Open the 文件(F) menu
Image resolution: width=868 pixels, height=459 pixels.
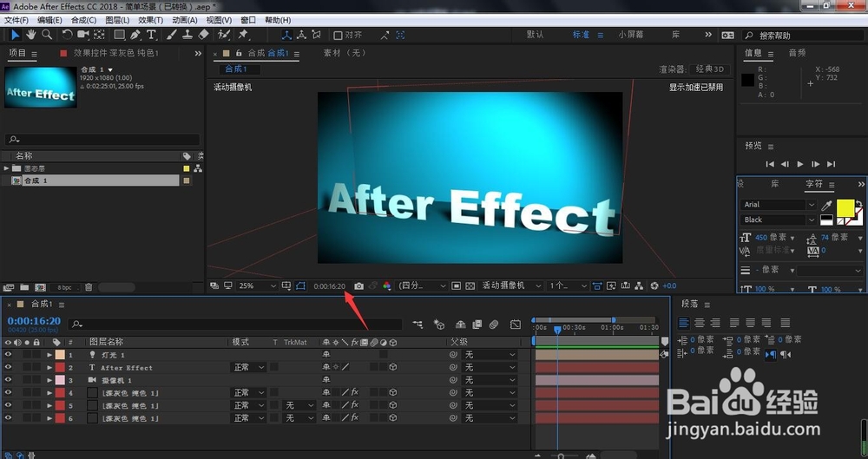(x=16, y=20)
